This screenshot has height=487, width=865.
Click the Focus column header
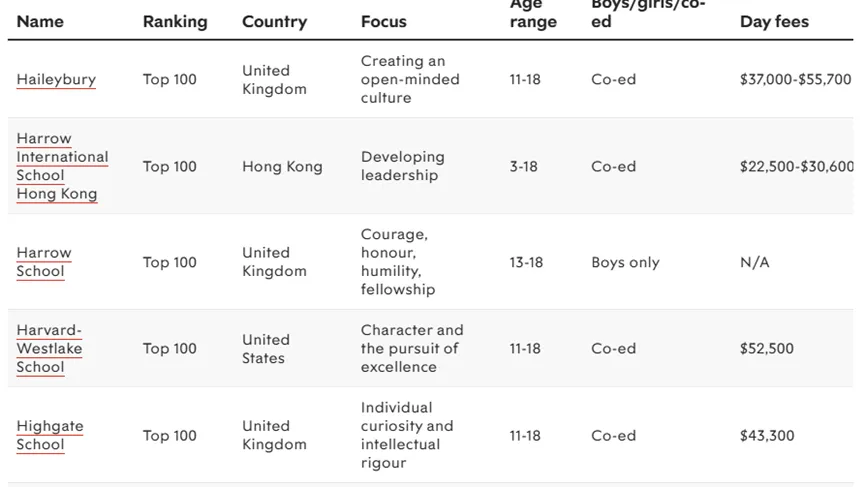[384, 22]
